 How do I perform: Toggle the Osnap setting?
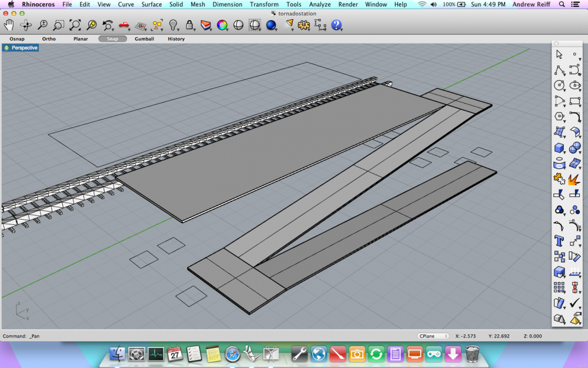click(x=17, y=39)
